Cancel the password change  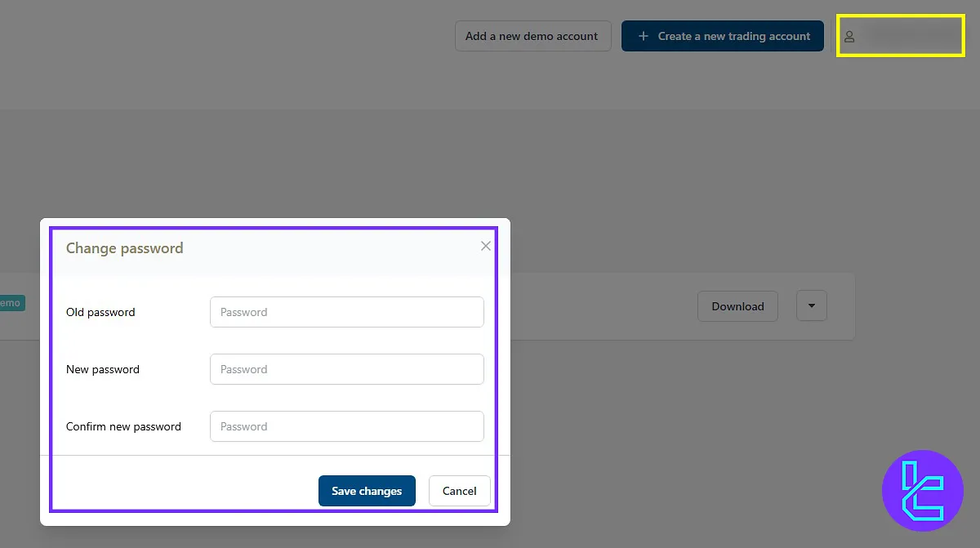tap(459, 491)
